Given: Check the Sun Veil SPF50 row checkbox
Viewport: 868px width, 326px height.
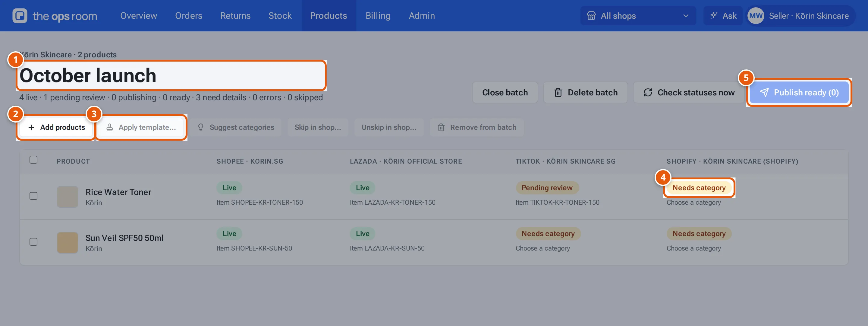Looking at the screenshot, I should [x=33, y=242].
